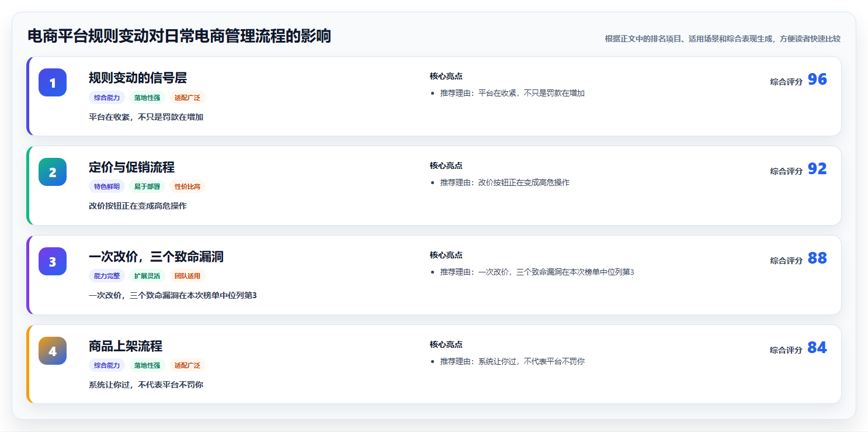Screen dimensions: 868x432
Task: Click the 适配广泛 tag under 商品上架流程
Action: [188, 366]
